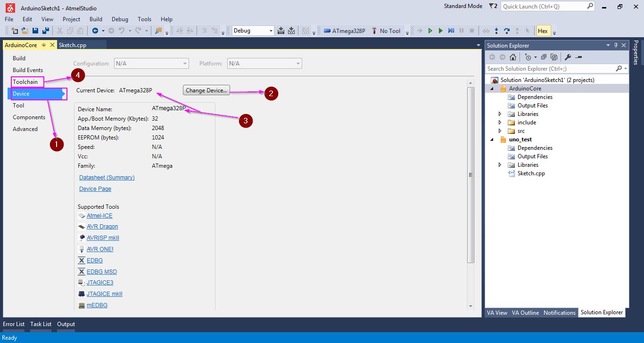This screenshot has height=343, width=644.
Task: Click the Home icon in Solution Explorer
Action: pos(513,57)
